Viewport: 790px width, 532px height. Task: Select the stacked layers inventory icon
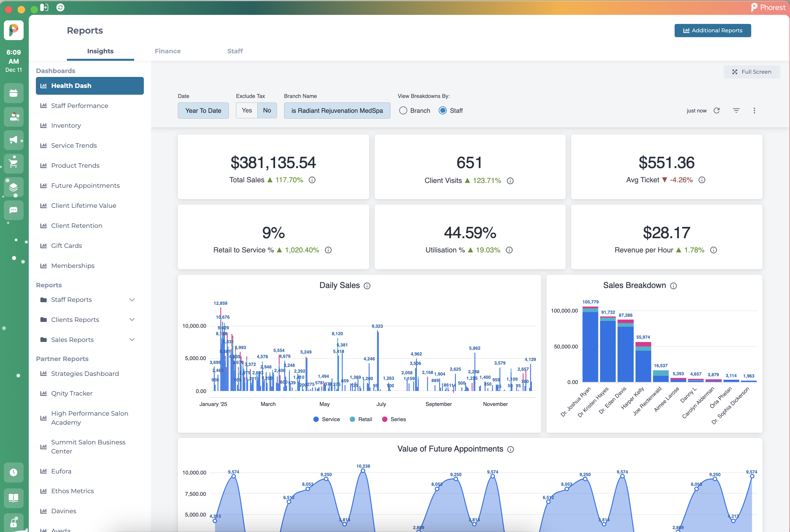(x=14, y=187)
